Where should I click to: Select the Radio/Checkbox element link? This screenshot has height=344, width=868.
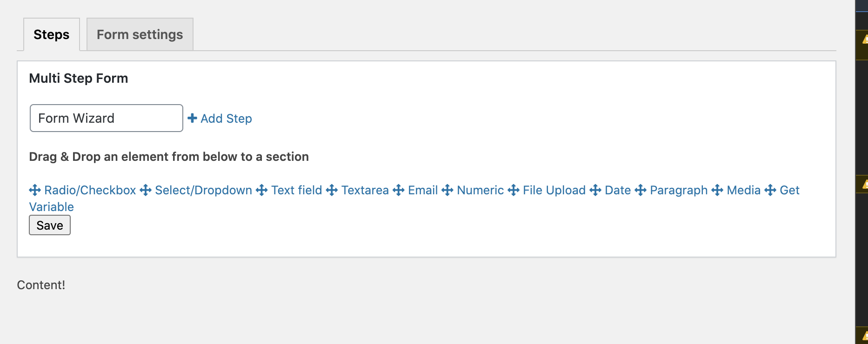90,190
